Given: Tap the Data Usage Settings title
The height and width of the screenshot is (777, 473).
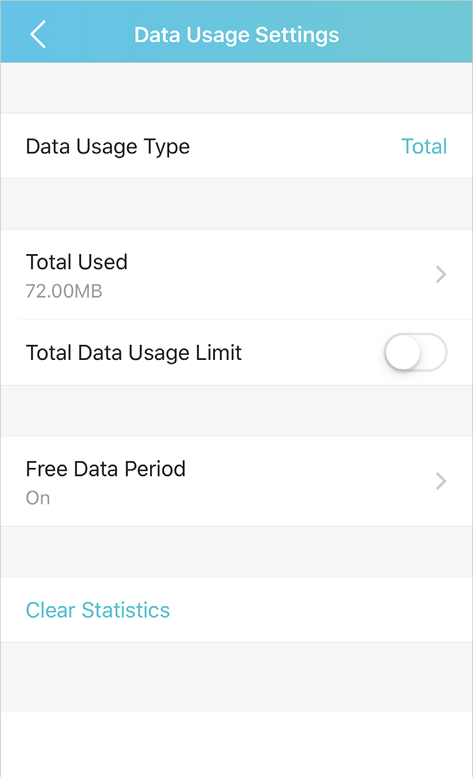Looking at the screenshot, I should [x=236, y=35].
